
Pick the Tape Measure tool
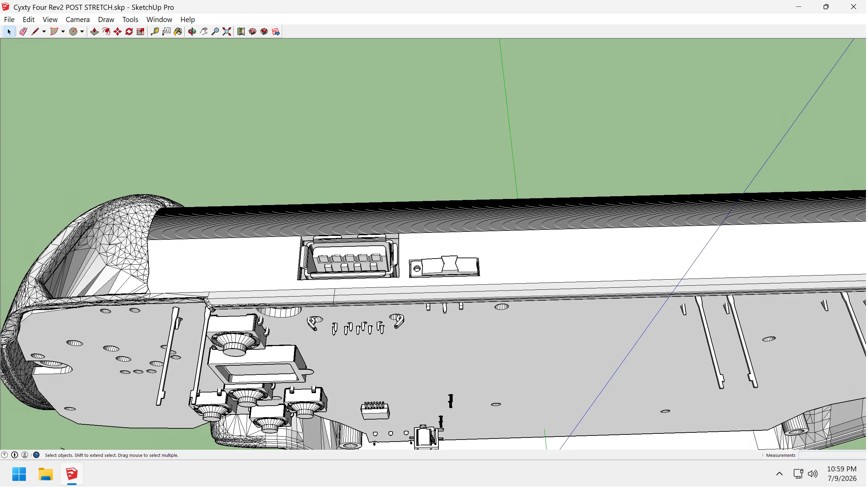click(155, 32)
